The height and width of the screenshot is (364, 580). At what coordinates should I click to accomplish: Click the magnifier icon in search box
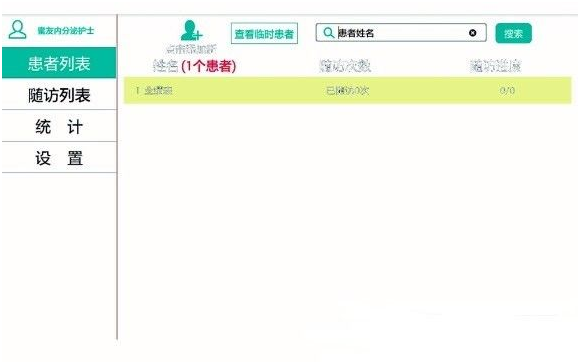328,33
